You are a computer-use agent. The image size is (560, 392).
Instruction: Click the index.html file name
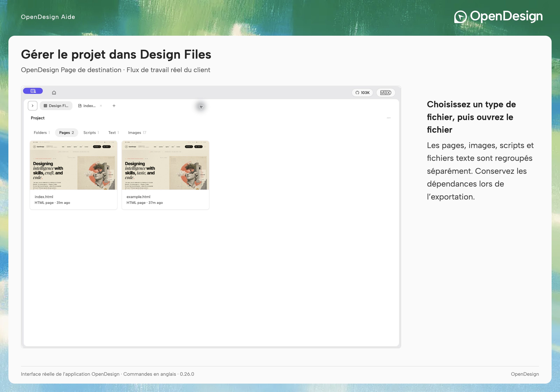(x=44, y=197)
